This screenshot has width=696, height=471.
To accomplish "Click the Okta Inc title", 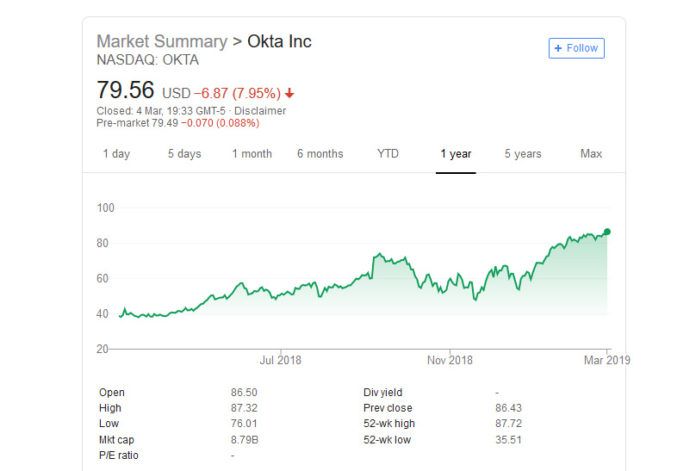I will tap(279, 41).
